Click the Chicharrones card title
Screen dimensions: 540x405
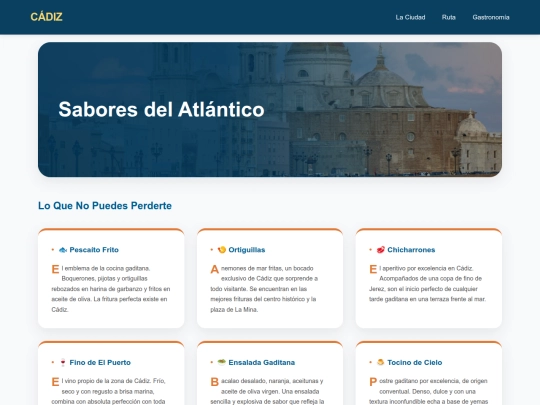pyautogui.click(x=411, y=250)
